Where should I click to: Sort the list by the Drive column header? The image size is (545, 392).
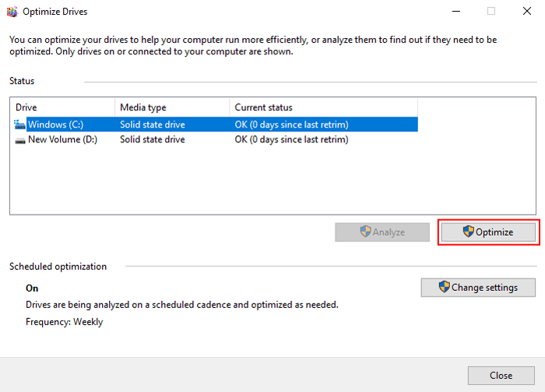coord(62,107)
